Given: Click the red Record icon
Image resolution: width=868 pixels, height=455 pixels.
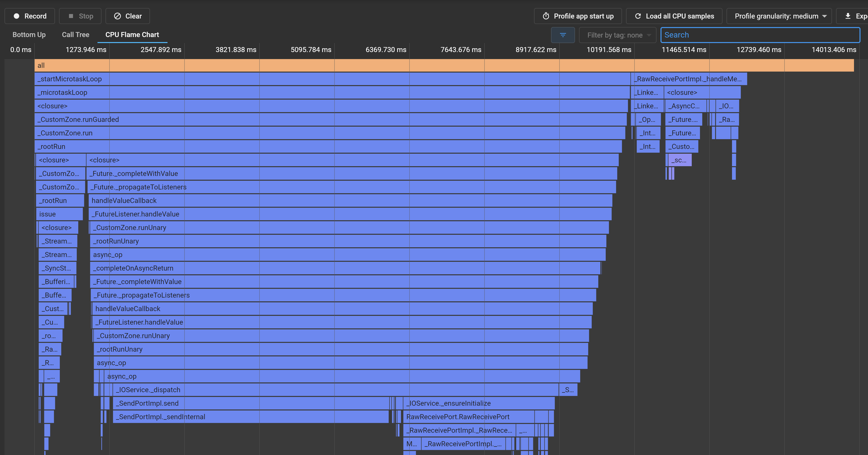Looking at the screenshot, I should coord(16,16).
